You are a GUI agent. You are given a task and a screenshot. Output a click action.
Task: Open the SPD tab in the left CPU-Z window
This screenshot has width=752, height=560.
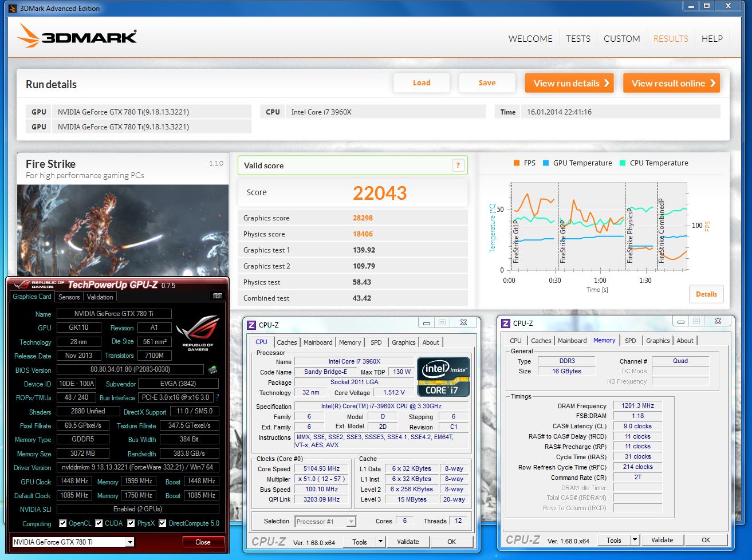(x=376, y=342)
